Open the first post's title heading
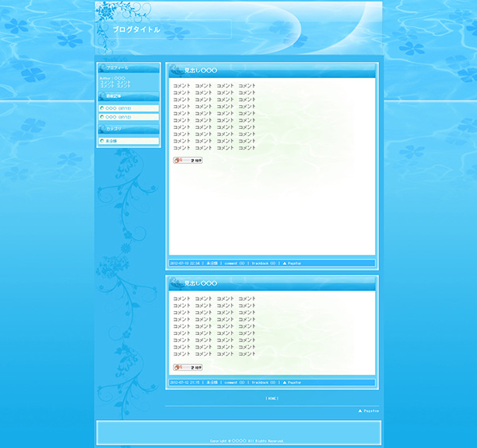The height and width of the screenshot is (448, 477). click(x=200, y=70)
